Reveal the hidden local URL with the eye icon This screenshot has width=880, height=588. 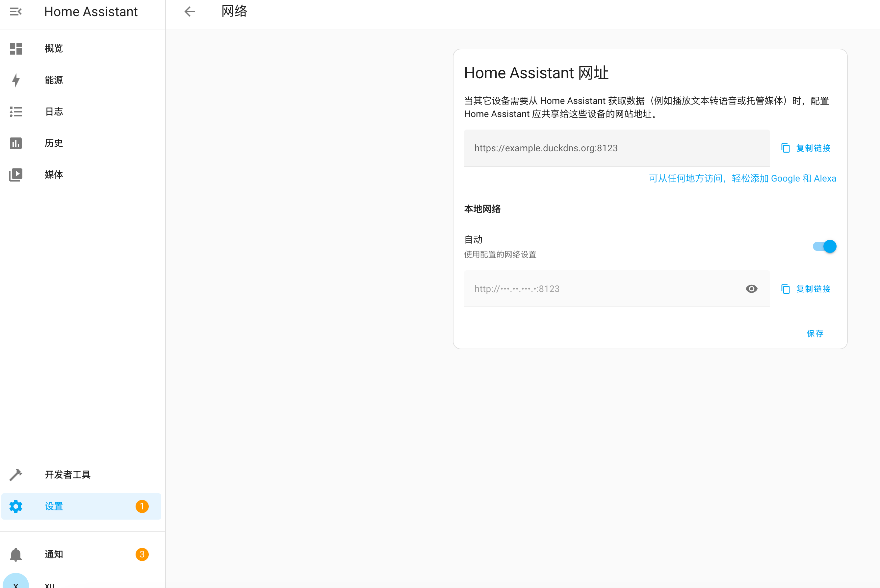[x=752, y=289]
